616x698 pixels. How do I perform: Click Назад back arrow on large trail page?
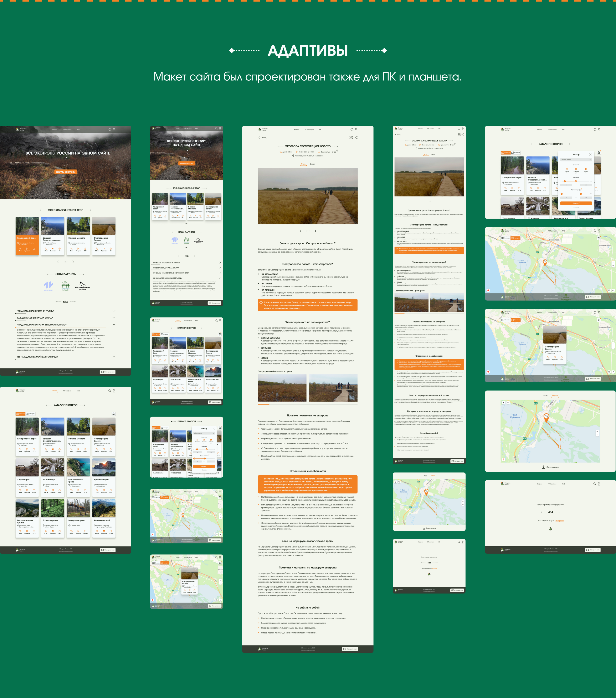point(260,138)
